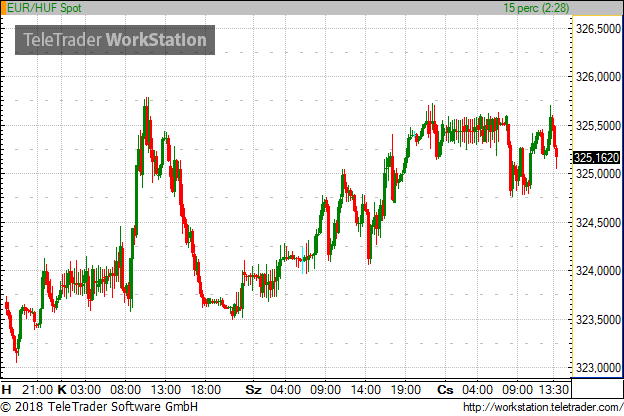Image resolution: width=624 pixels, height=416 pixels.
Task: Click the 324,0000 price axis label
Action: [x=598, y=271]
